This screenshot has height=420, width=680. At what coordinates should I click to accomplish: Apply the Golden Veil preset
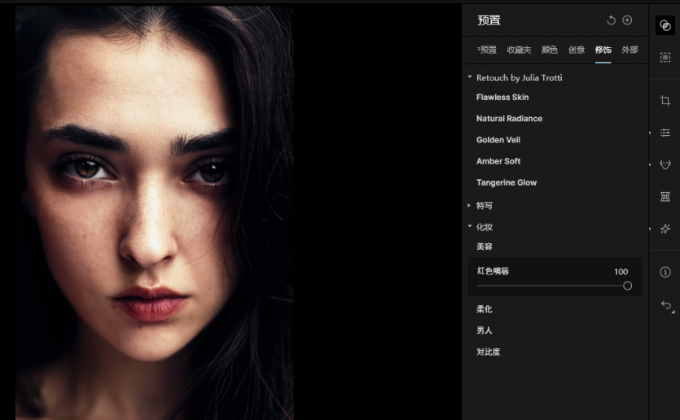point(498,140)
